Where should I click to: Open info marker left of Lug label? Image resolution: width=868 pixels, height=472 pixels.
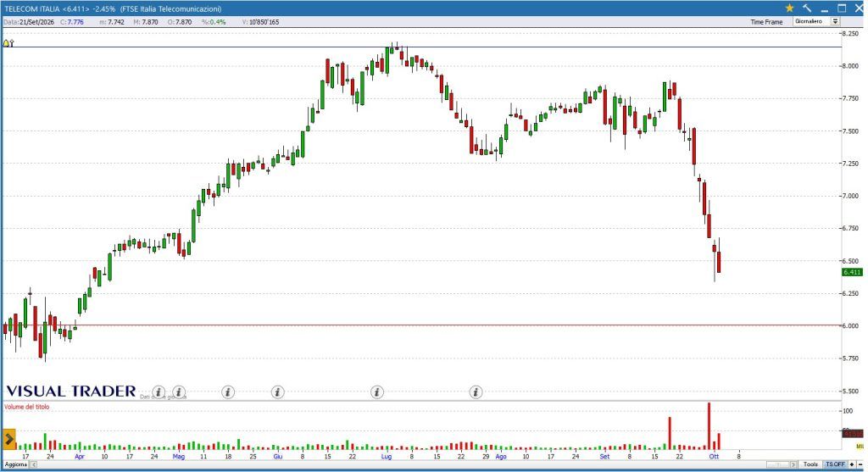point(377,392)
